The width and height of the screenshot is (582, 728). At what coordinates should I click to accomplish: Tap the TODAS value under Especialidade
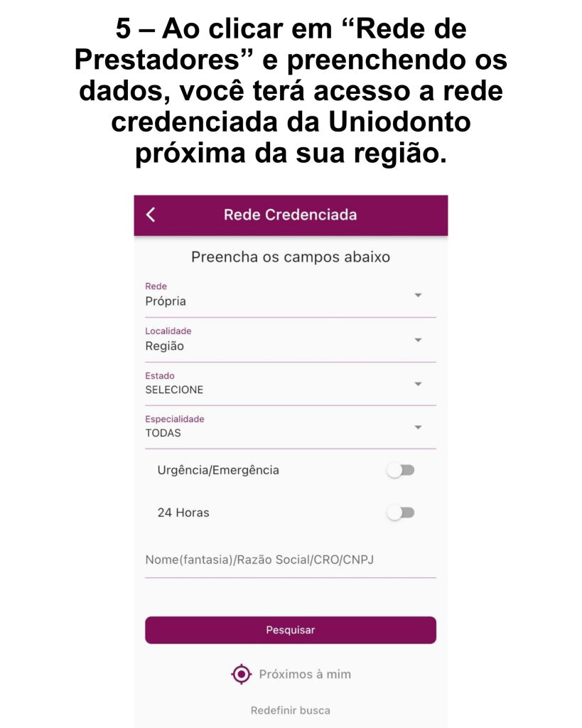tap(163, 433)
